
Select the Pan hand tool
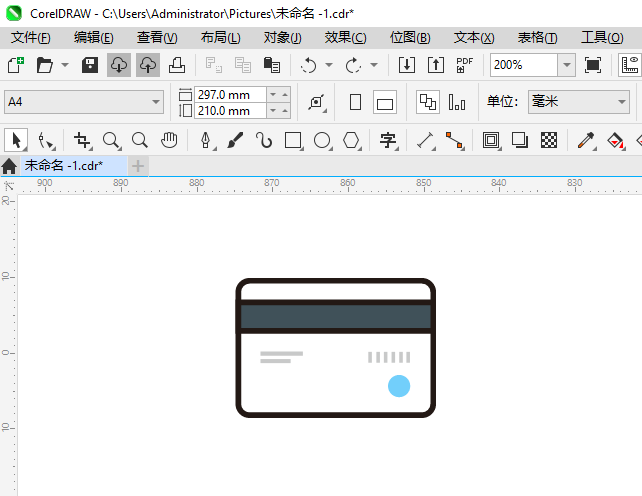[169, 140]
